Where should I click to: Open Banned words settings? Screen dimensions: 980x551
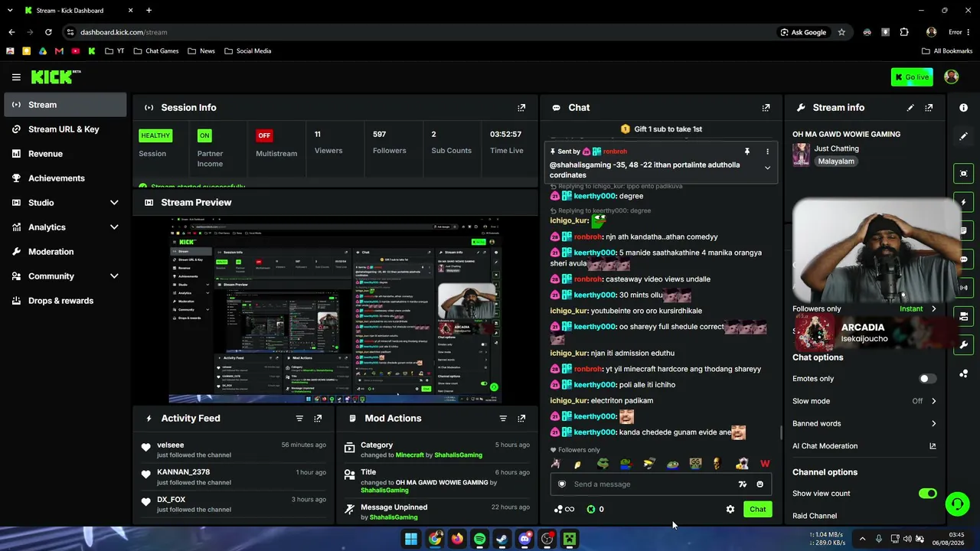864,423
